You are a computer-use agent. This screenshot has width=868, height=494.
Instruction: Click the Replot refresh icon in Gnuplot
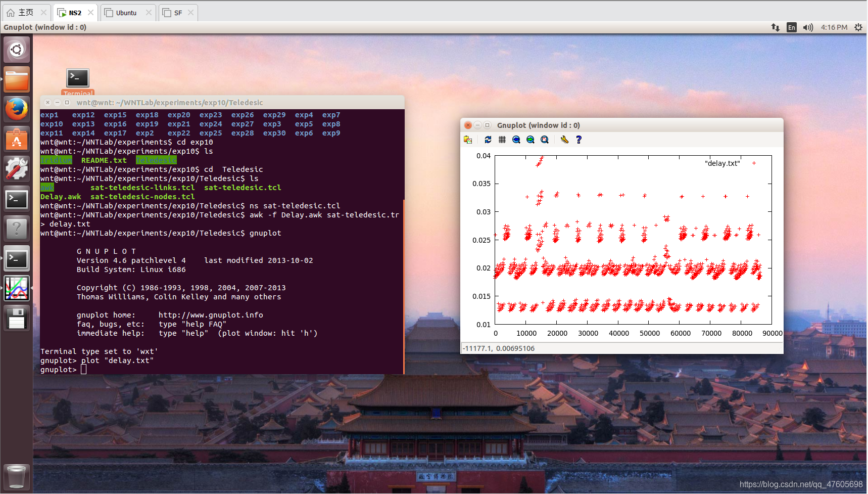point(488,140)
